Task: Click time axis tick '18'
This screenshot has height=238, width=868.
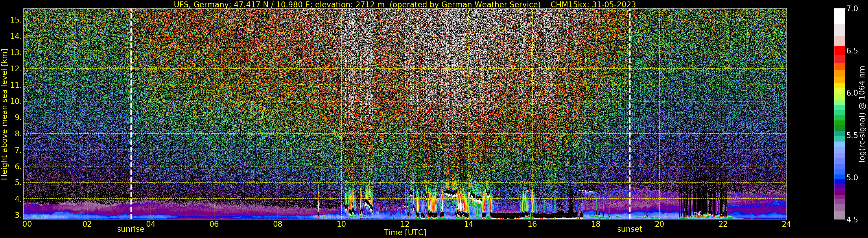Action: pyautogui.click(x=596, y=224)
